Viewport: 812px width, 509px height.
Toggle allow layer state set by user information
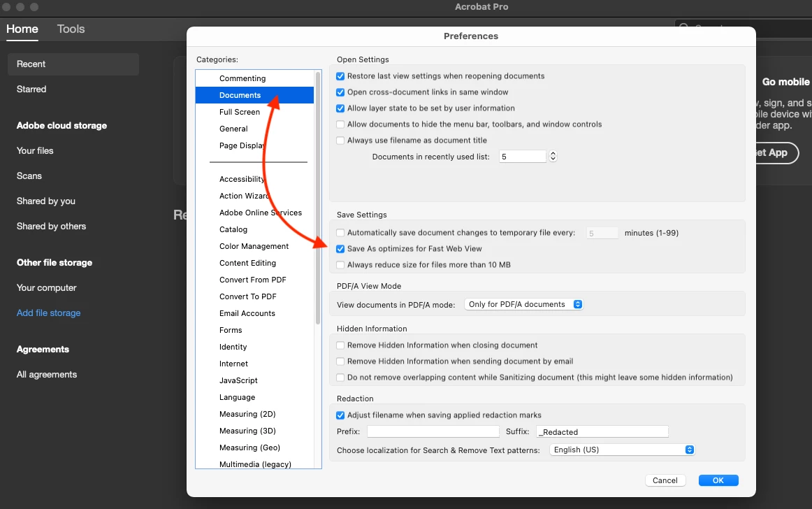[340, 108]
